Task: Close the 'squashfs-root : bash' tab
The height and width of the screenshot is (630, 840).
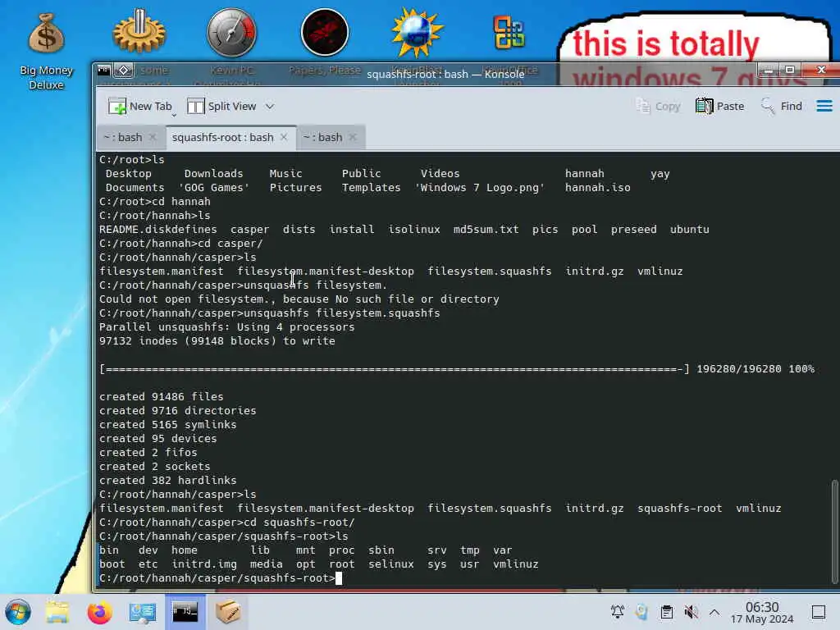Action: tap(284, 137)
